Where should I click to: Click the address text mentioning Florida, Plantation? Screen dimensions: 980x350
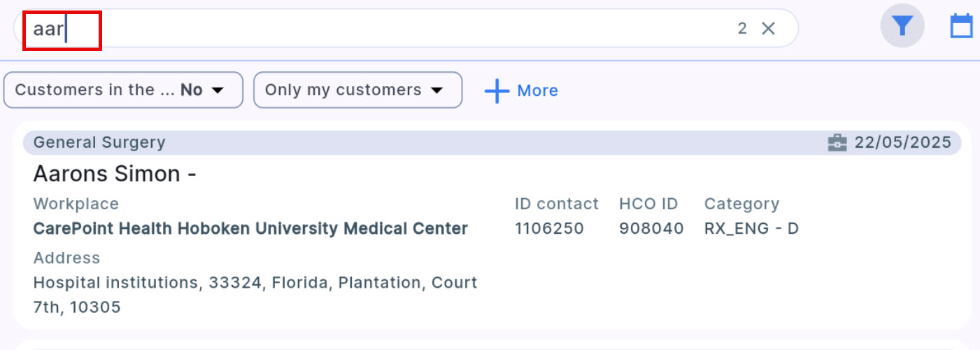point(255,283)
